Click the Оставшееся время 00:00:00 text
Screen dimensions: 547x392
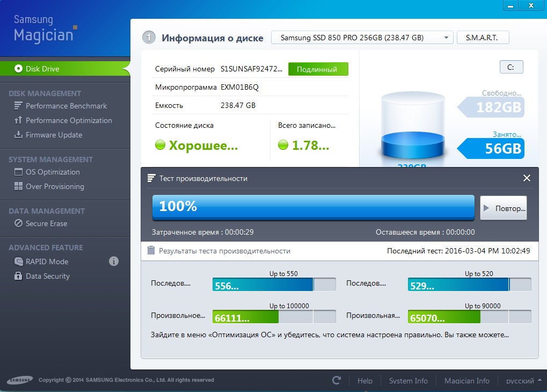[x=425, y=232]
